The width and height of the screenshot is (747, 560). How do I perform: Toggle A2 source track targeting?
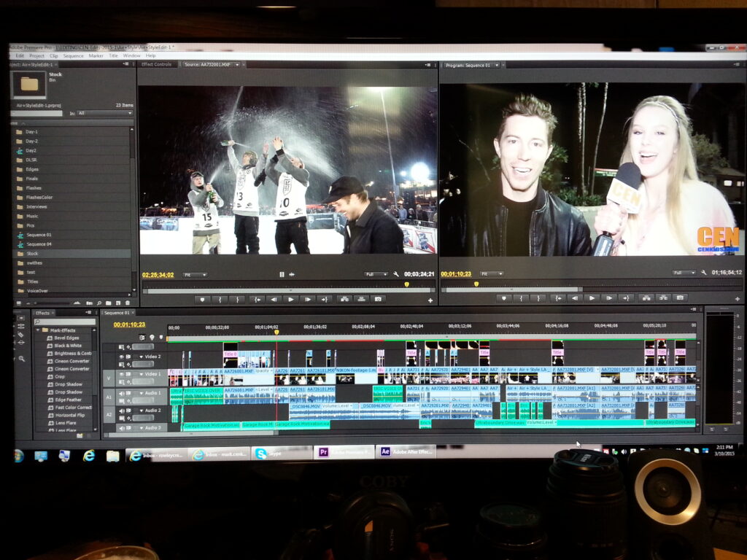click(x=109, y=414)
